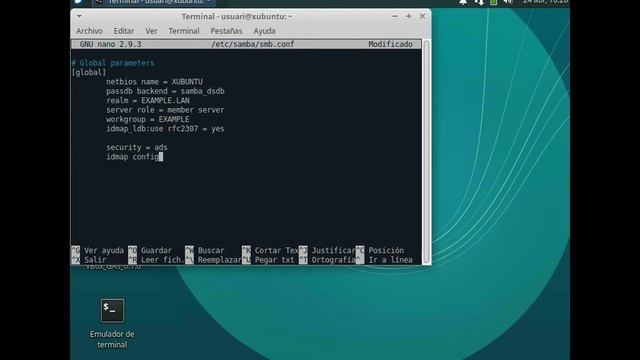640x360 pixels.
Task: Open the Archivo menu
Action: coord(89,31)
